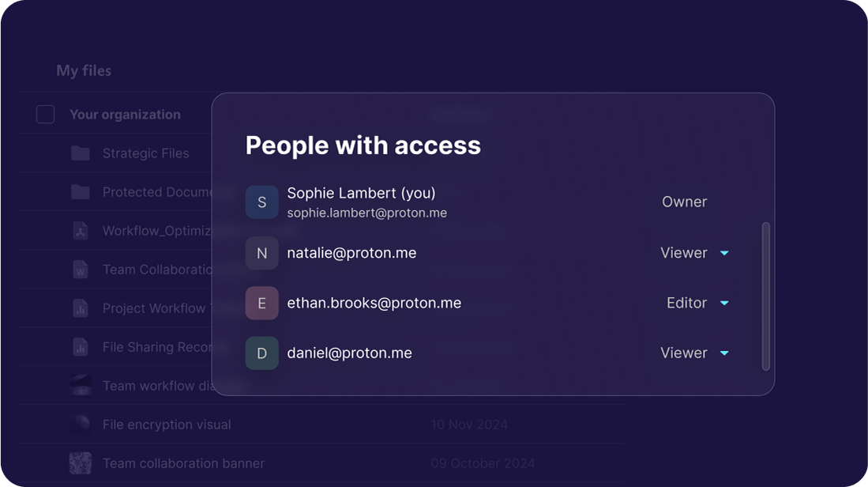Click the spreadsheet icon for File Sharing Record
Viewport: 868px width, 487px height.
click(81, 347)
